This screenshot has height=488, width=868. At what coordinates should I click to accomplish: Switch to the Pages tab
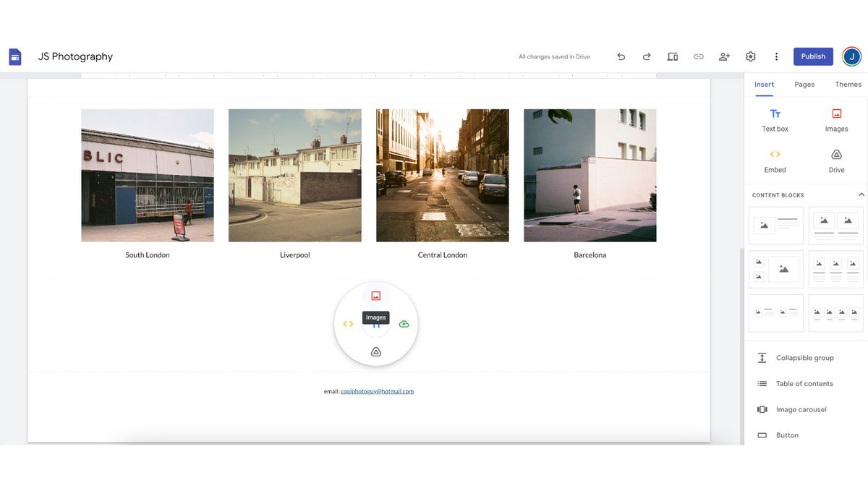point(804,84)
